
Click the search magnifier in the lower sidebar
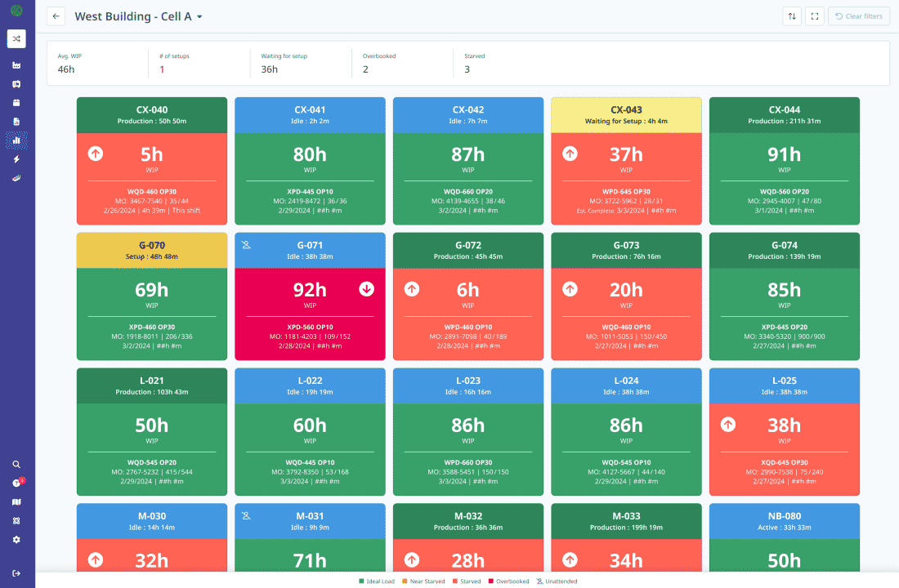[x=16, y=464]
